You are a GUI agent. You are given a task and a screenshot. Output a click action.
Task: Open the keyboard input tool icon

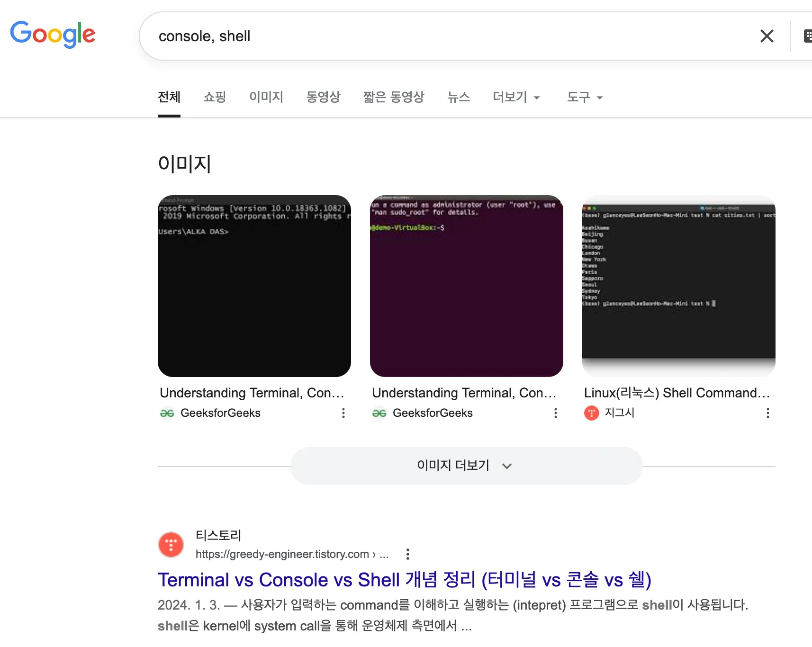pyautogui.click(x=807, y=36)
